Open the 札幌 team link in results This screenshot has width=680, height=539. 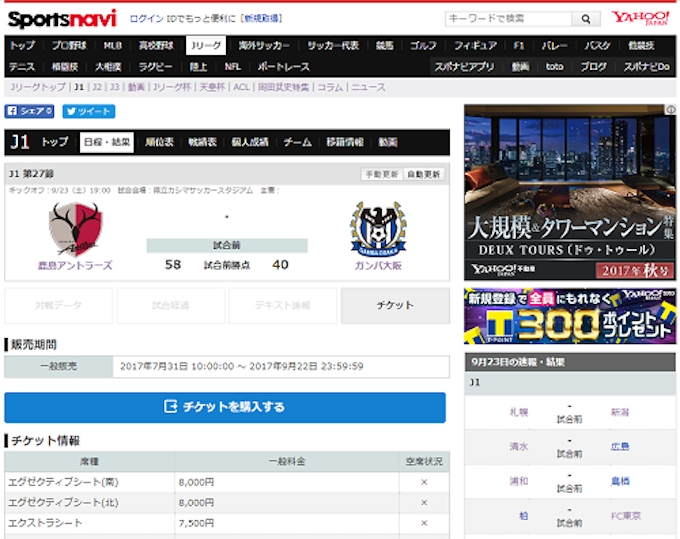[x=517, y=412]
